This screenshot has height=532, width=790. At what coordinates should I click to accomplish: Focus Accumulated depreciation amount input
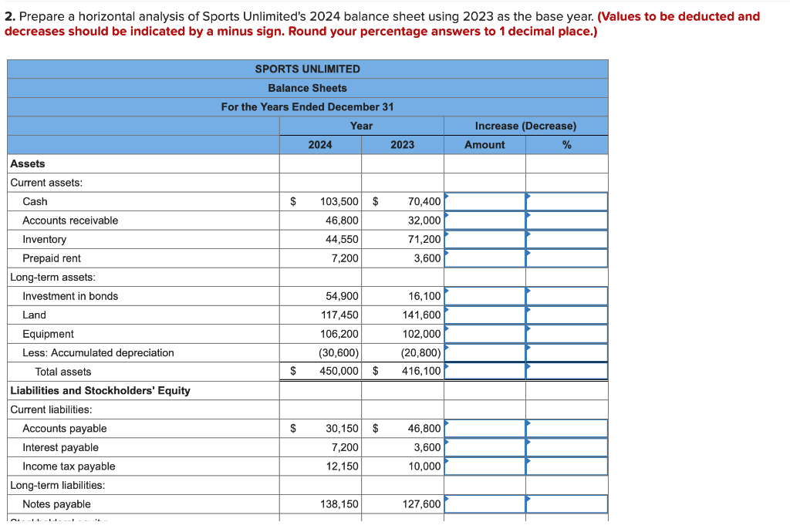tap(484, 353)
